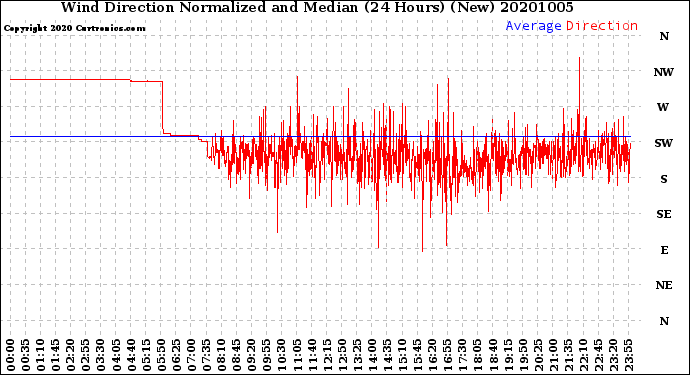Click the 17:30 time label

pyautogui.click(x=462, y=355)
